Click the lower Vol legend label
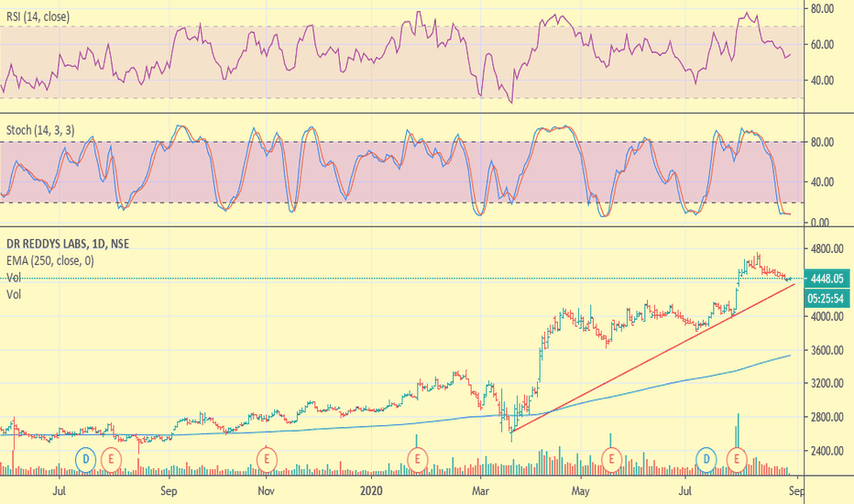Viewport: 854px width, 504px height. pos(14,295)
